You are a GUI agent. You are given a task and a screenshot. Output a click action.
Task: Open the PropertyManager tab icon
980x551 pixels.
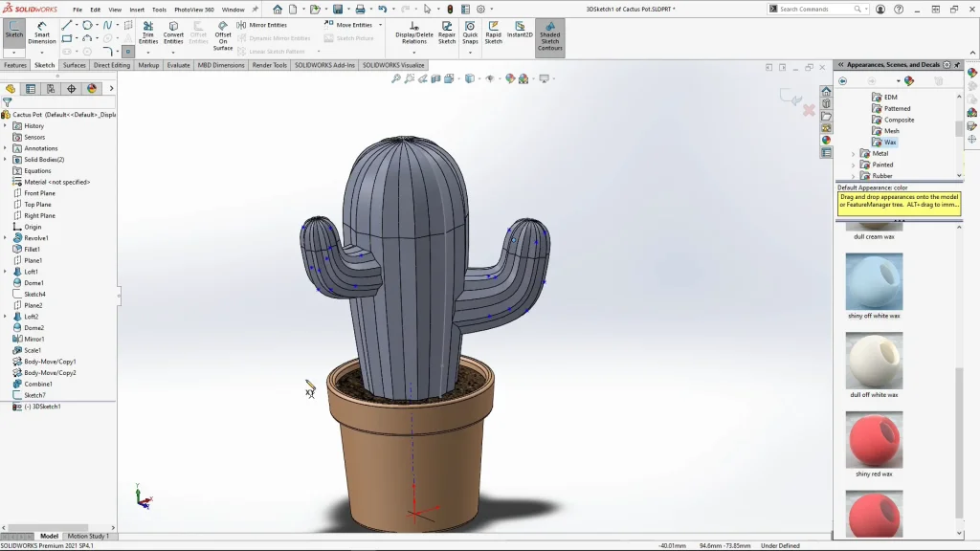tap(31, 89)
